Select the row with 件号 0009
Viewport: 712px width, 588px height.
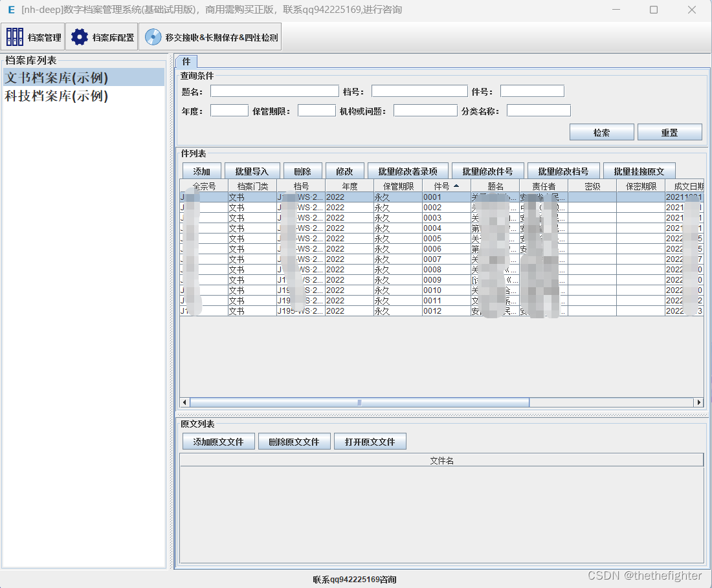click(442, 280)
